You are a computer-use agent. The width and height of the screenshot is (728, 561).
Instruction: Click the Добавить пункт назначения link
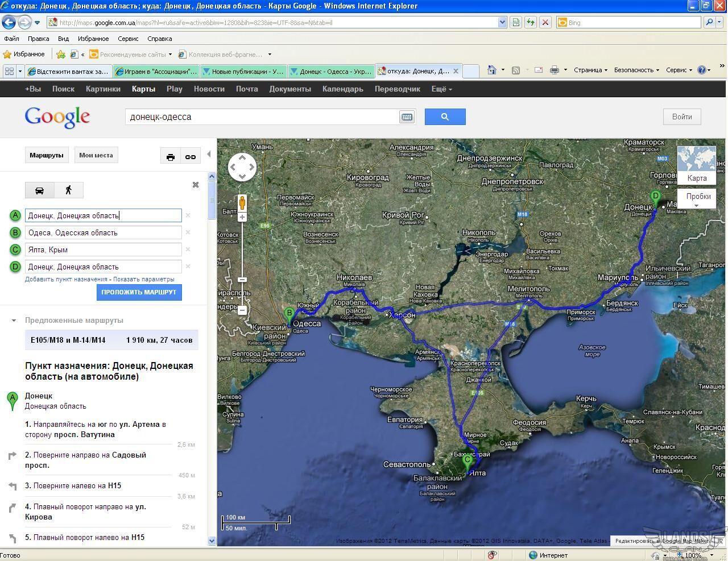66,280
